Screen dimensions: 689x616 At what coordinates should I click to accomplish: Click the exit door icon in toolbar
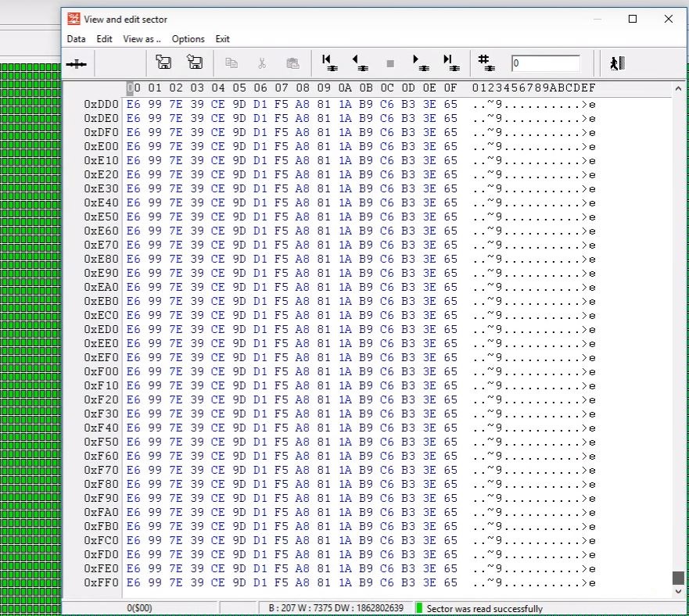[x=617, y=63]
